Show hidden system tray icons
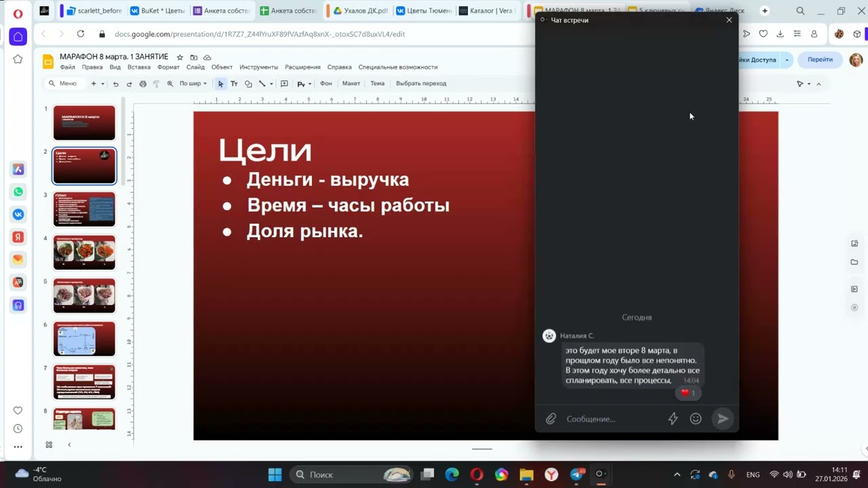868x488 pixels. [x=677, y=474]
